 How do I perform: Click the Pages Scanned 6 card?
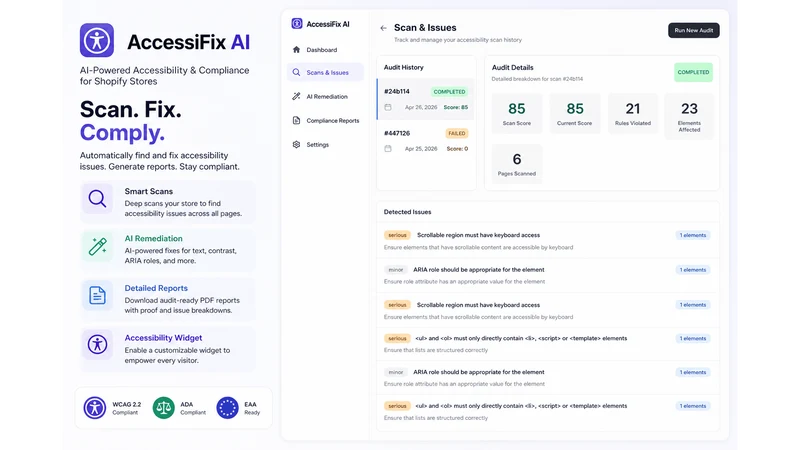[x=516, y=164]
